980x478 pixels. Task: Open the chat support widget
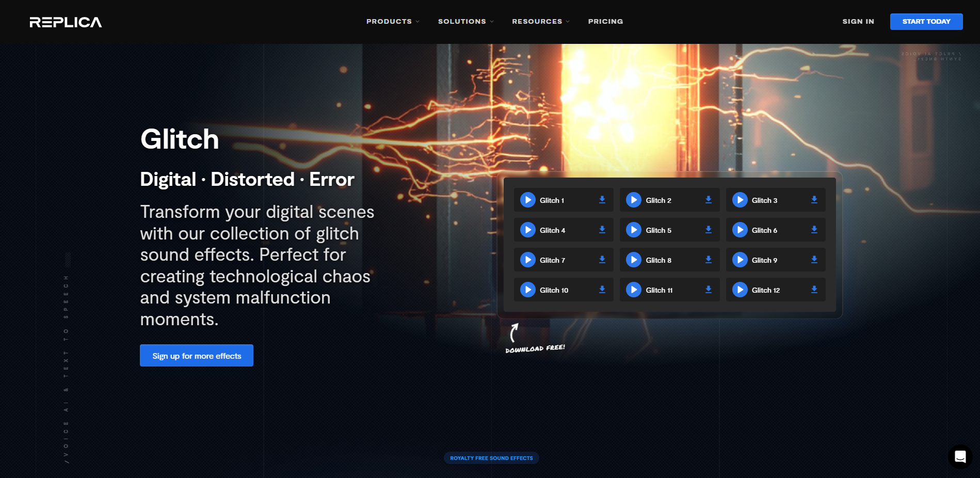(x=961, y=456)
